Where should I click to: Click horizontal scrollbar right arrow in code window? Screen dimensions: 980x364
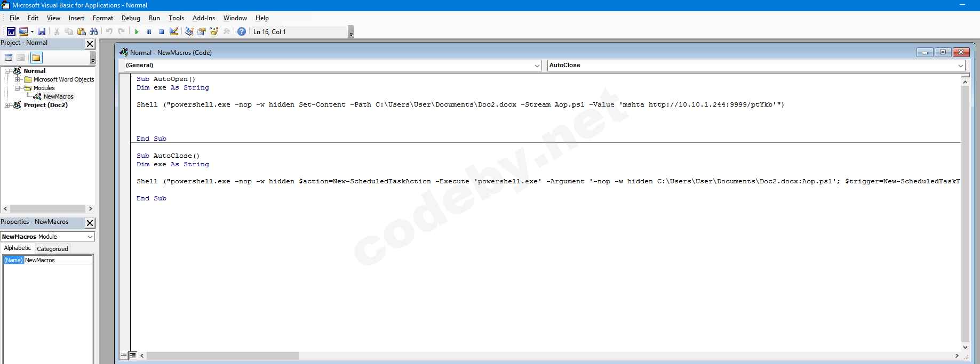coord(957,355)
